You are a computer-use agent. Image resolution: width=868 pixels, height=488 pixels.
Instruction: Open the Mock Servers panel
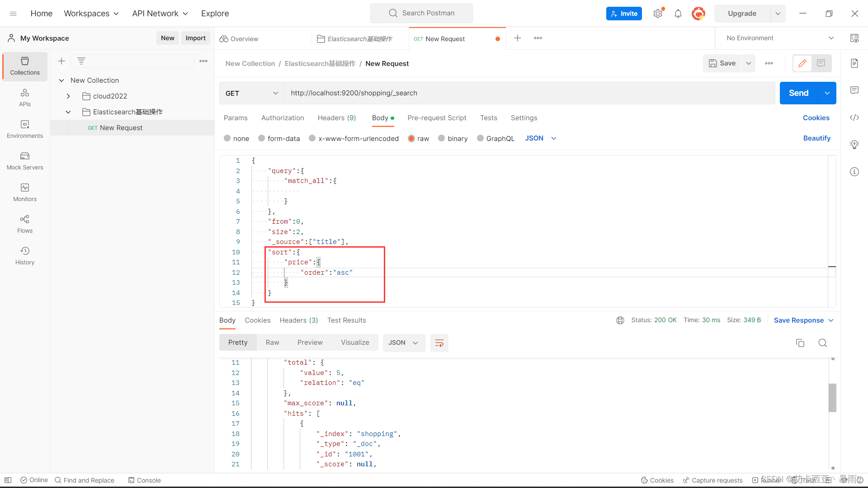[25, 161]
